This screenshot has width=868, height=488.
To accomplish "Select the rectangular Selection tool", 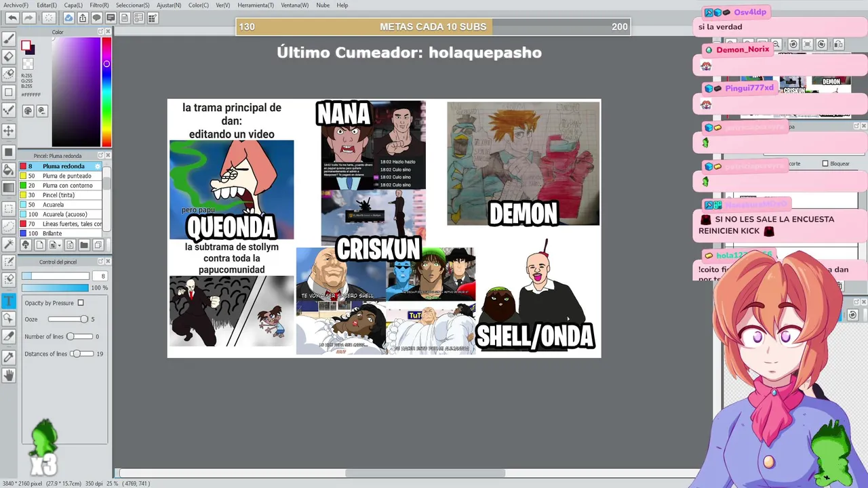I will [x=9, y=209].
